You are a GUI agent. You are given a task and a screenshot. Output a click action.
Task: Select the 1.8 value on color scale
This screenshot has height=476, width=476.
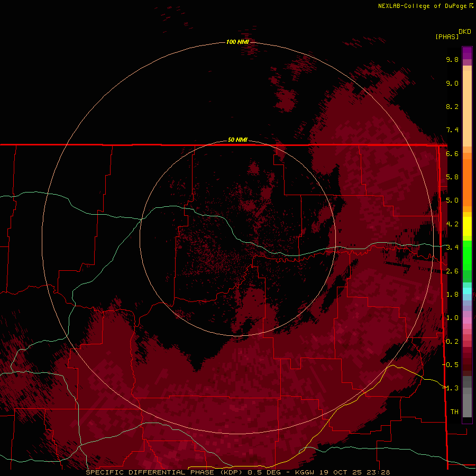click(x=452, y=295)
